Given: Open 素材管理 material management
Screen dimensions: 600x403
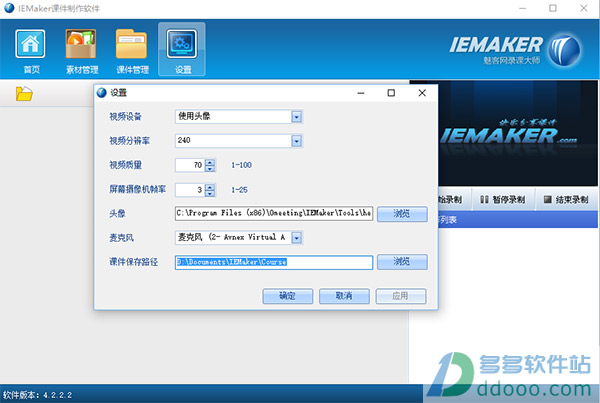Looking at the screenshot, I should point(82,51).
